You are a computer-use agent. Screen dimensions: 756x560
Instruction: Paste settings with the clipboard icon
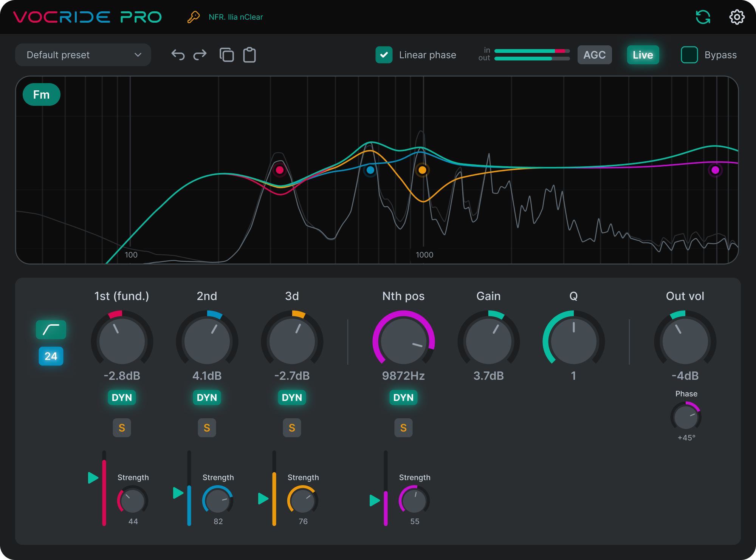pyautogui.click(x=249, y=55)
